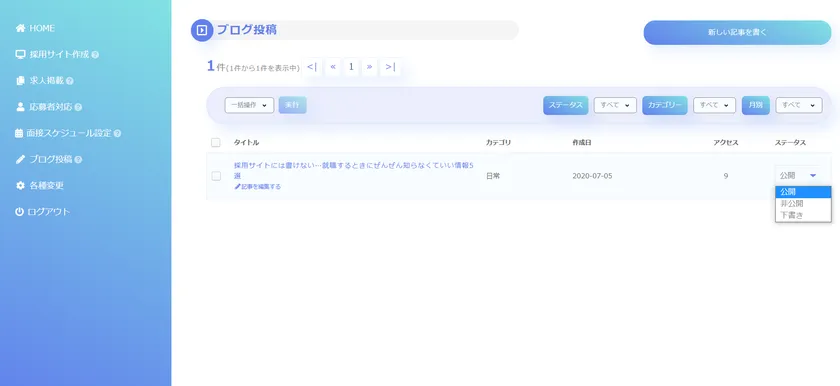The height and width of the screenshot is (386, 840).
Task: Click the round arrow icon beside the ブログ投稿 heading
Action: pos(202,30)
